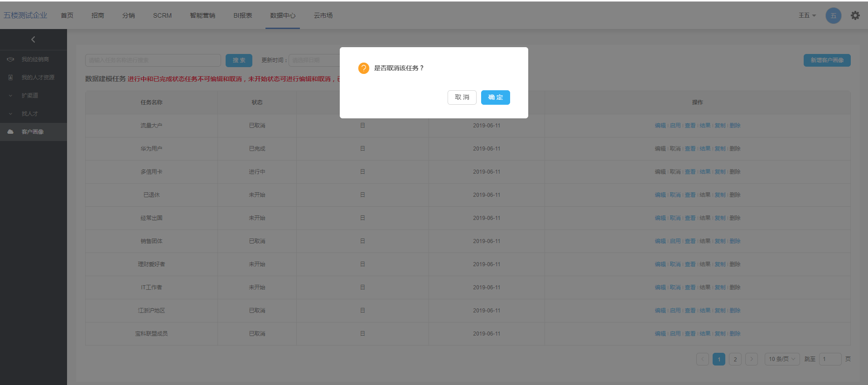
Task: Expand the 扩渠道 sidebar menu
Action: [x=10, y=96]
